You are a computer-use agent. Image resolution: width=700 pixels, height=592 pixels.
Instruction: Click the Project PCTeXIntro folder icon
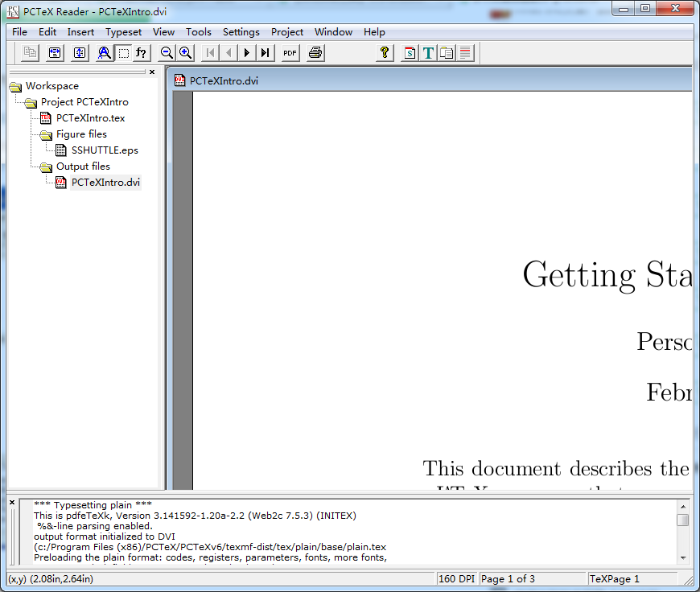point(31,103)
